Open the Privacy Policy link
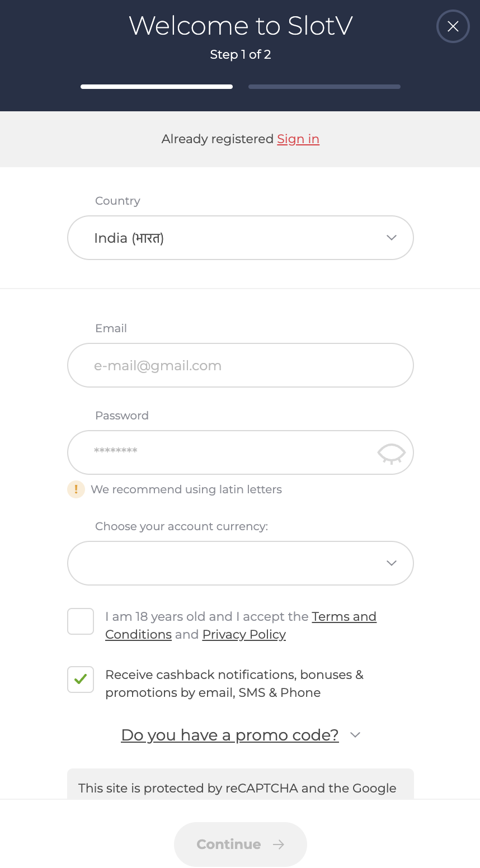 (x=244, y=634)
